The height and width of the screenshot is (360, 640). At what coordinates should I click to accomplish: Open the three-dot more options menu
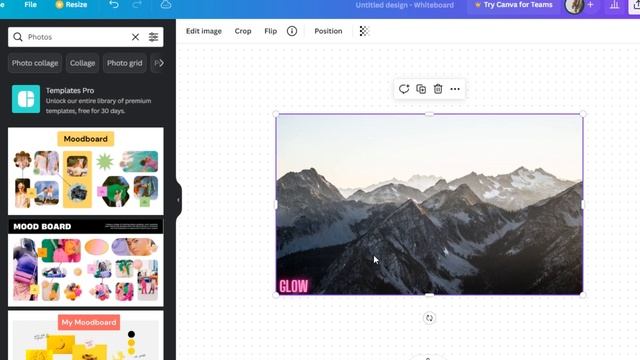pos(455,89)
